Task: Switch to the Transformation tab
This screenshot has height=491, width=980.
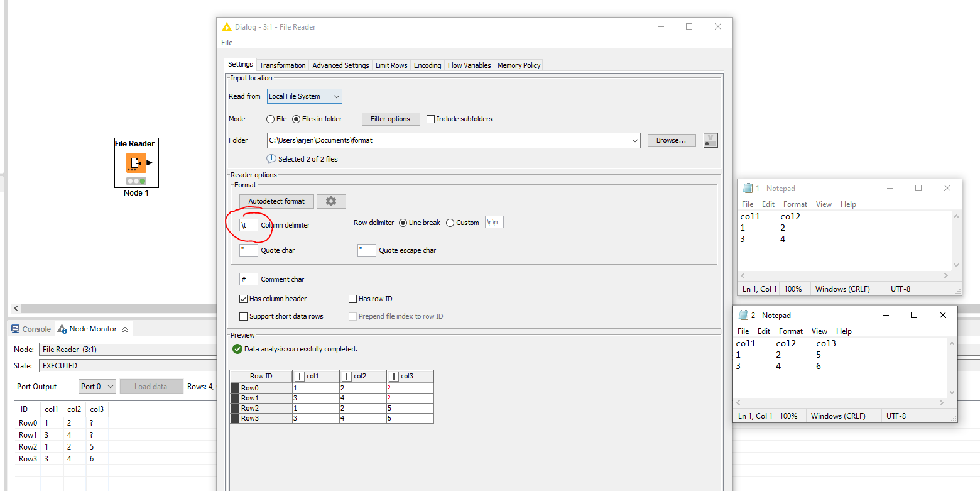Action: tap(283, 65)
